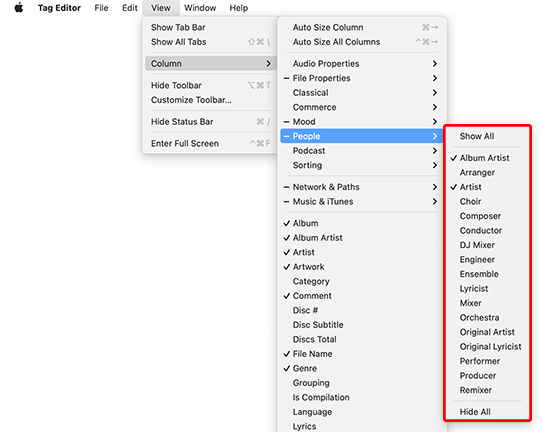Enable the Disc Subtitle column

pyautogui.click(x=362, y=325)
